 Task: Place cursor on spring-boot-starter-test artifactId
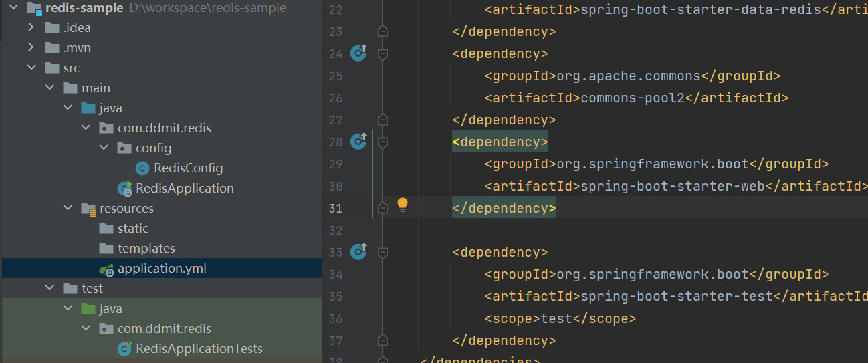coord(677,296)
